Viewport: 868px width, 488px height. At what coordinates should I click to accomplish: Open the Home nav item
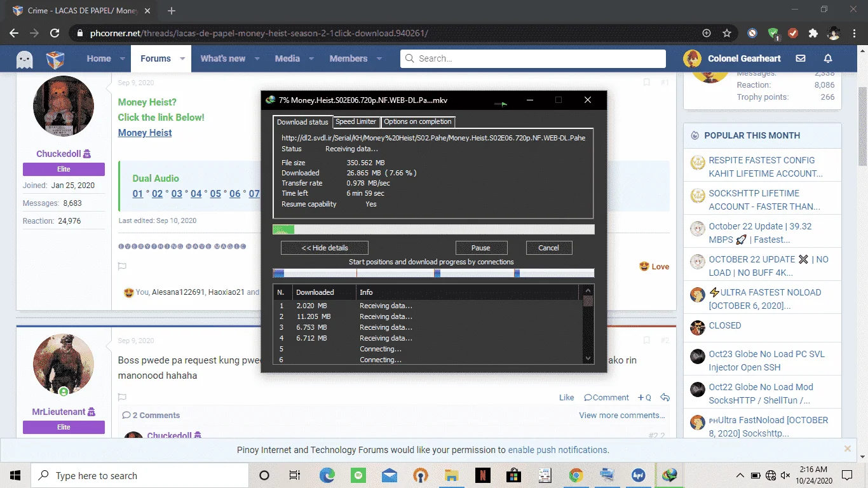98,58
